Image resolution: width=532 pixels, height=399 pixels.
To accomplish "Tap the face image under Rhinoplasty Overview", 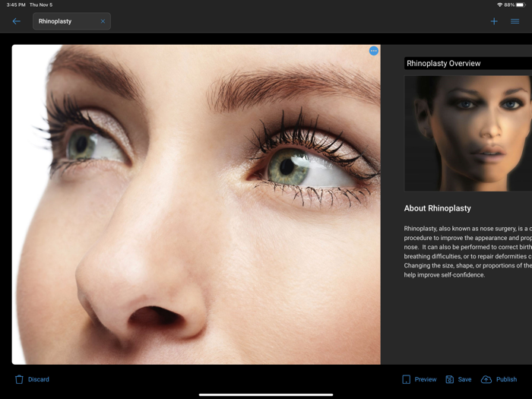I will coord(467,133).
